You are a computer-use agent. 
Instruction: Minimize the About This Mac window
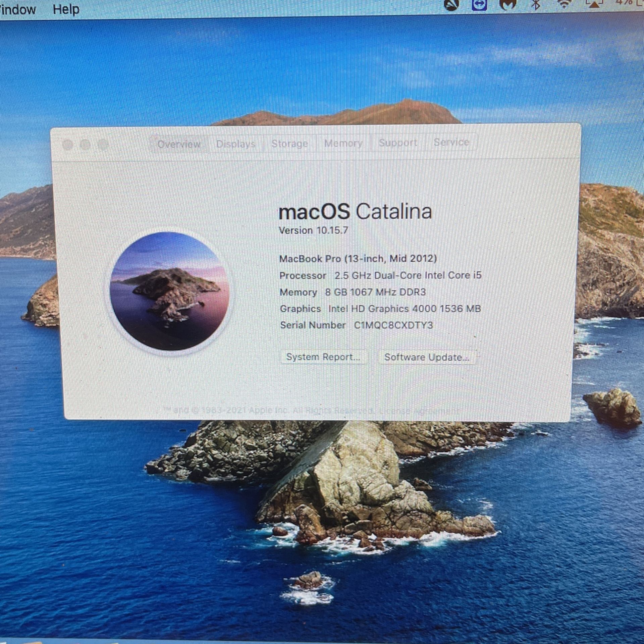coord(85,145)
